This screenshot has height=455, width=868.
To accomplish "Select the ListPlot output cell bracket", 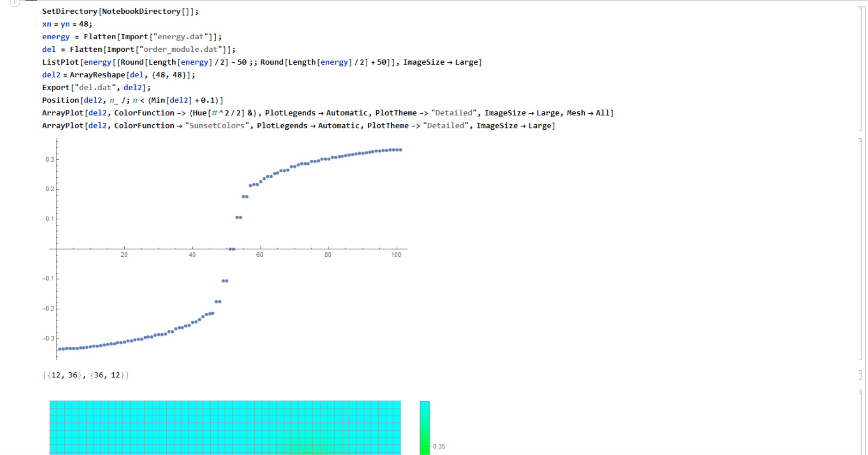I will [861, 249].
